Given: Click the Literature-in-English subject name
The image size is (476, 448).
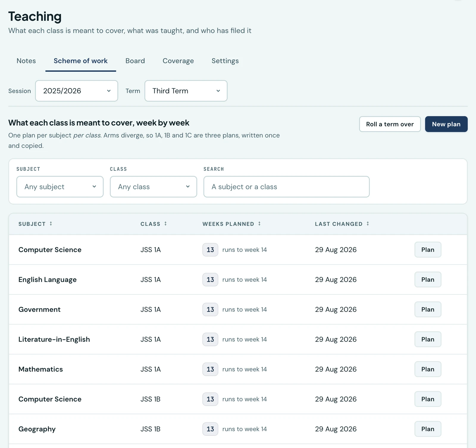Looking at the screenshot, I should click(54, 339).
